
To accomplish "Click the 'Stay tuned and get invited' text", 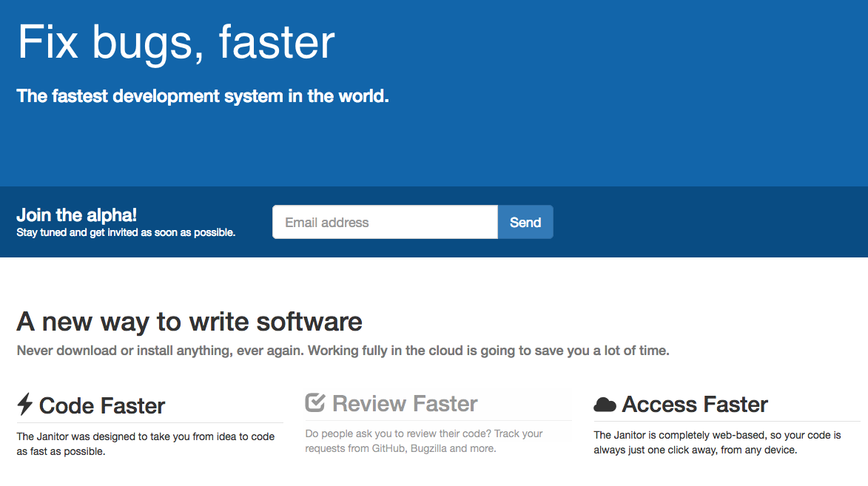I will coord(126,232).
